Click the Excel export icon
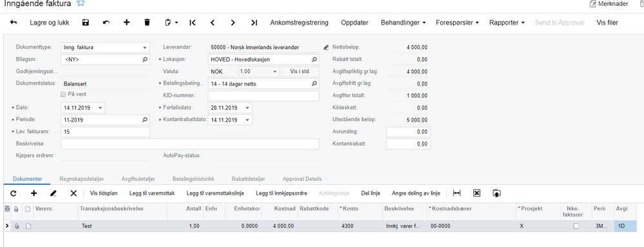This screenshot has height=247, width=644. 476,193
